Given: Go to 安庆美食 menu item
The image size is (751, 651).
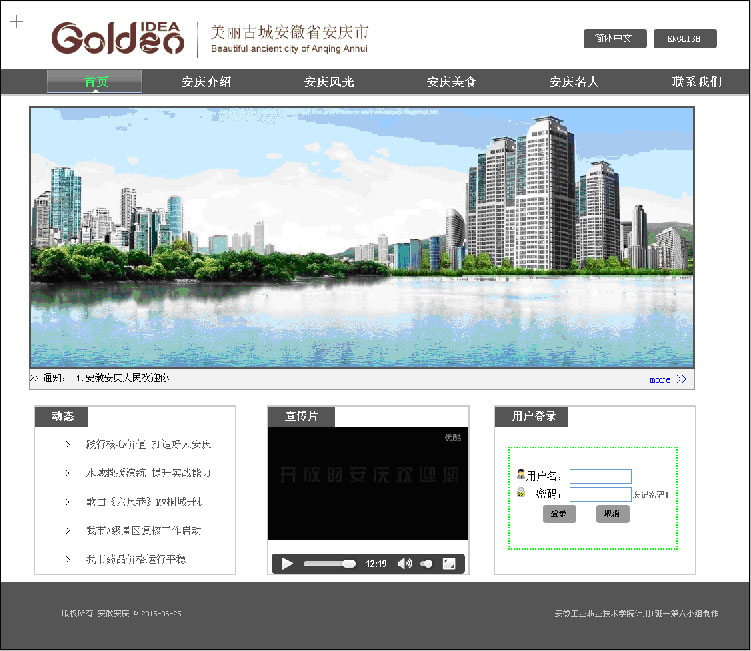Looking at the screenshot, I should 451,82.
